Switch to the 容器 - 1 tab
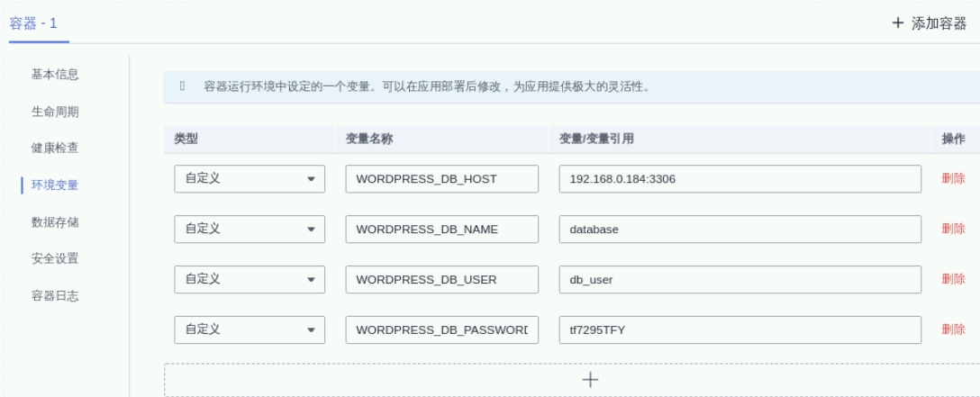The width and height of the screenshot is (980, 397). tap(33, 23)
